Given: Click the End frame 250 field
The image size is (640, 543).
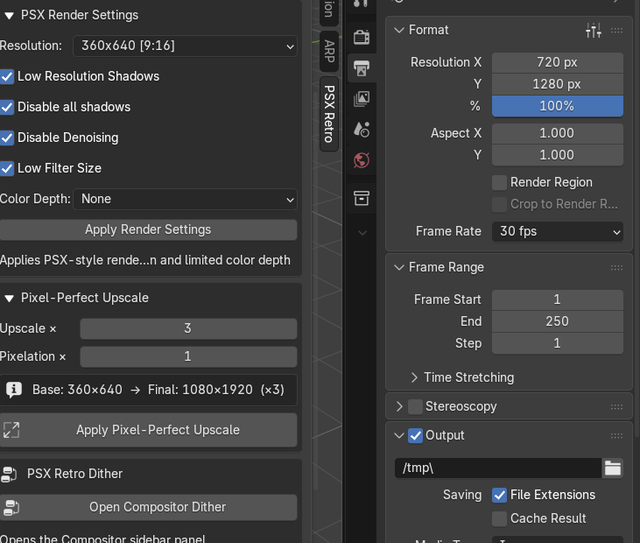Looking at the screenshot, I should pos(557,322).
